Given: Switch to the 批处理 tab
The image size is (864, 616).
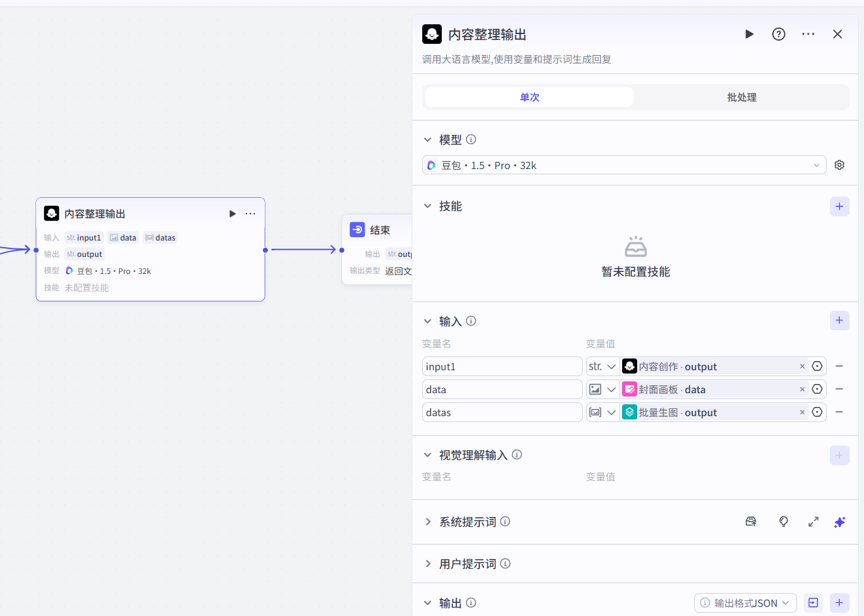Looking at the screenshot, I should pos(741,97).
